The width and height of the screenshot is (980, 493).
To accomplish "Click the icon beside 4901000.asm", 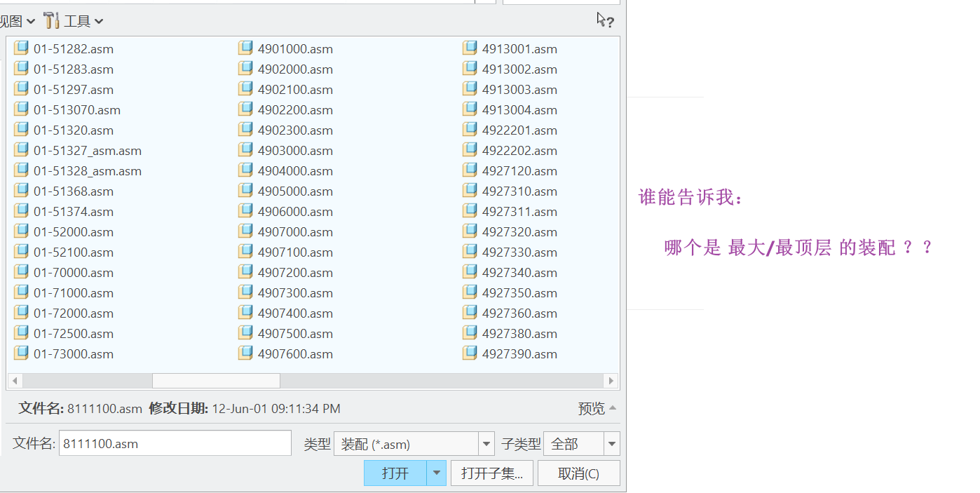I will pyautogui.click(x=245, y=48).
